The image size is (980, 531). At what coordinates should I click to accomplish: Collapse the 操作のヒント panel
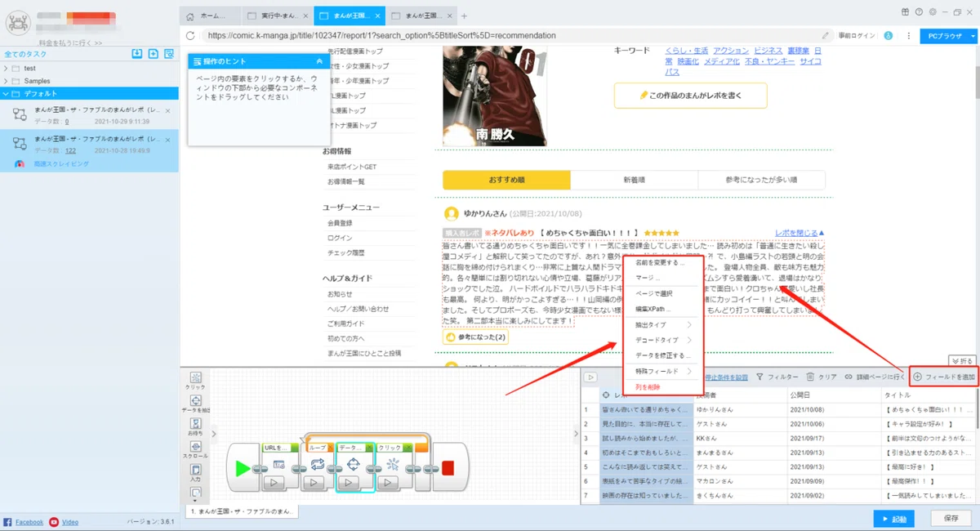[x=318, y=61]
